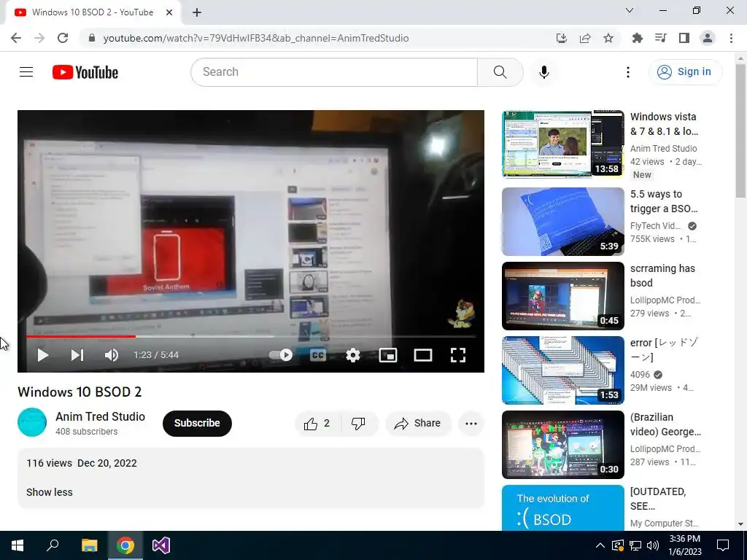747x560 pixels.
Task: Switch to miniplayer mode
Action: pyautogui.click(x=388, y=355)
